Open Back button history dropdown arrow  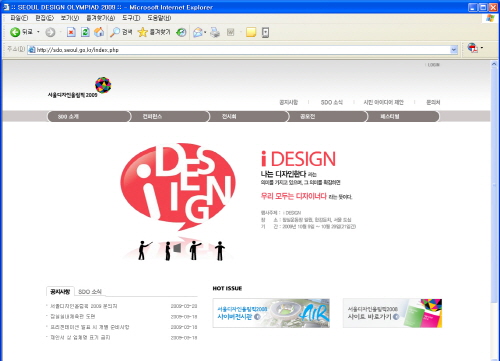tap(38, 32)
